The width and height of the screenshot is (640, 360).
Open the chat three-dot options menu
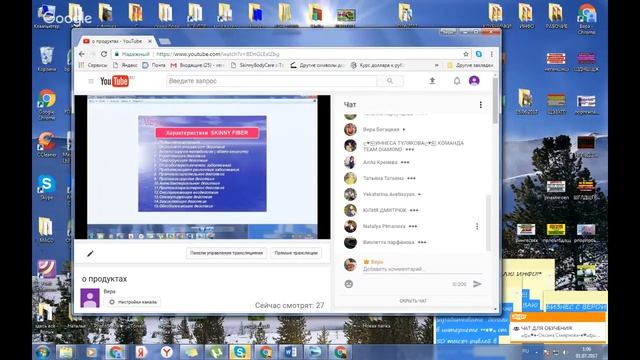[480, 105]
